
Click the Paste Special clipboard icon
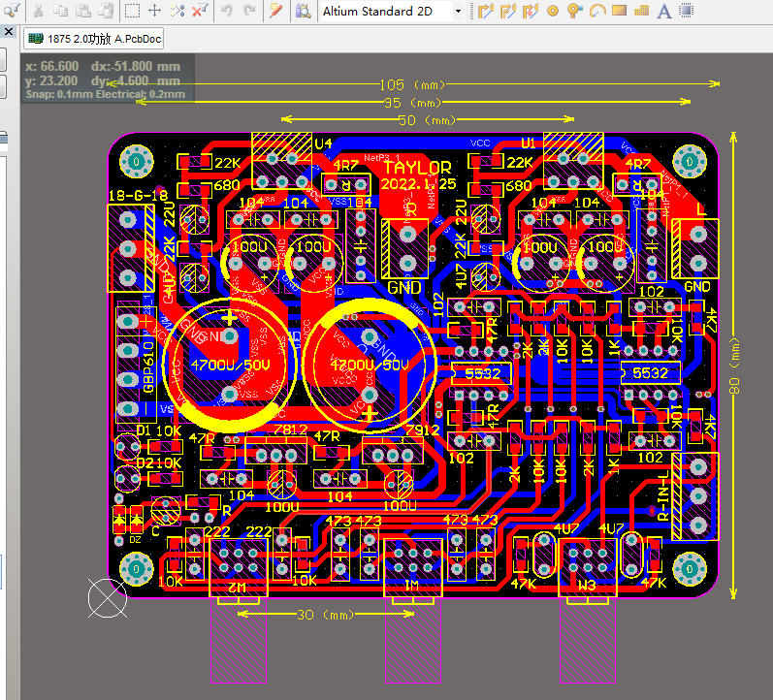click(106, 11)
